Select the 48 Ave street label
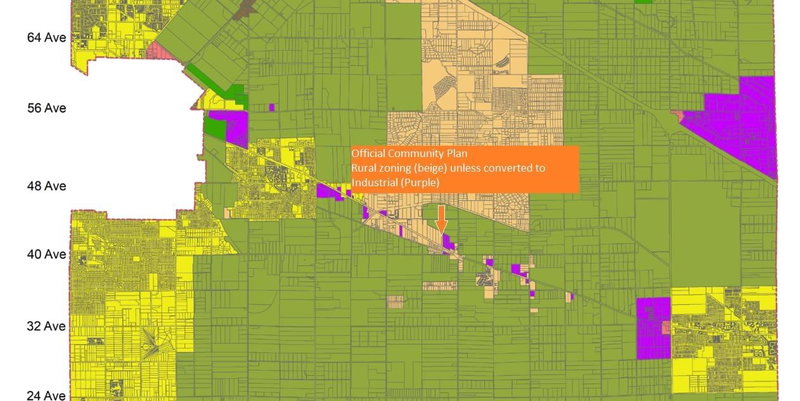This screenshot has height=401, width=800. 46,186
